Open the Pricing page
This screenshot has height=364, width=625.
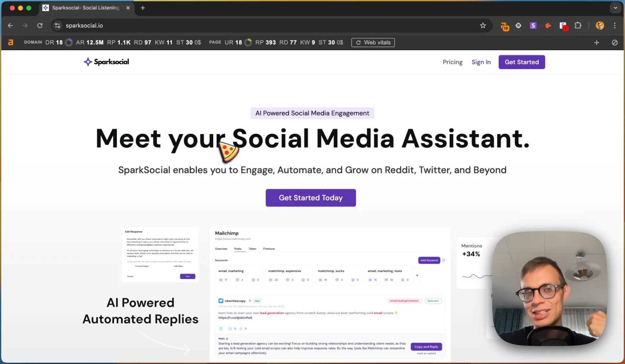point(453,62)
